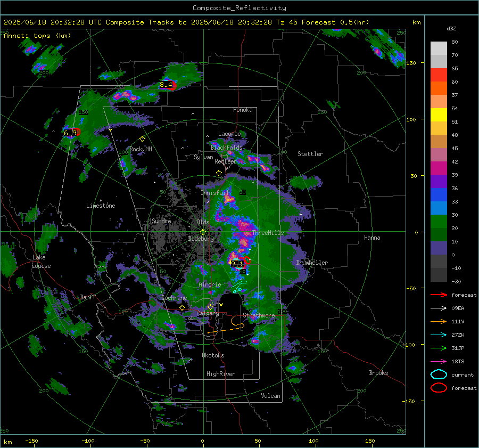Click the blue 36 dBZ color swatch
Viewport: 479px width, 448px height.
pyautogui.click(x=439, y=195)
